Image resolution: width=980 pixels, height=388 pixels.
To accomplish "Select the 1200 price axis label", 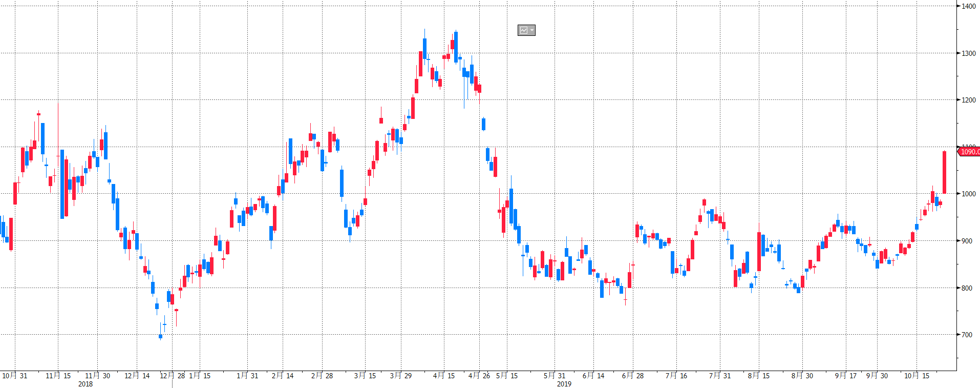I will tap(968, 100).
